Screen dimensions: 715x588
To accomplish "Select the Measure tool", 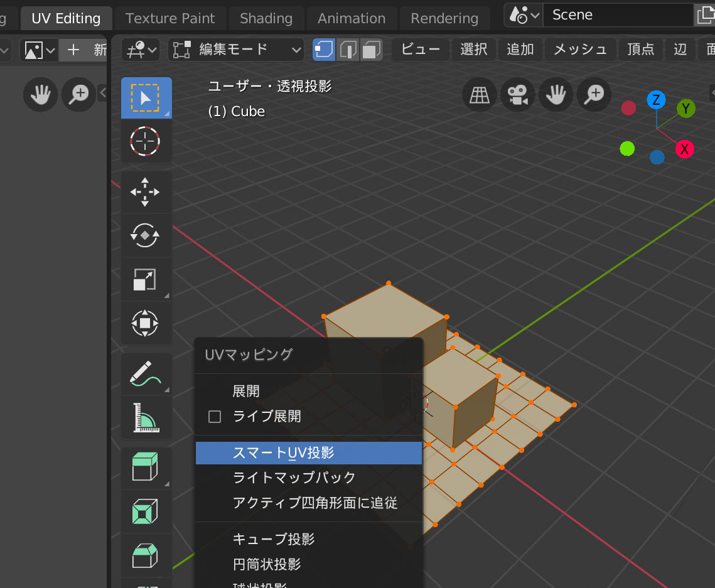I will click(x=146, y=417).
